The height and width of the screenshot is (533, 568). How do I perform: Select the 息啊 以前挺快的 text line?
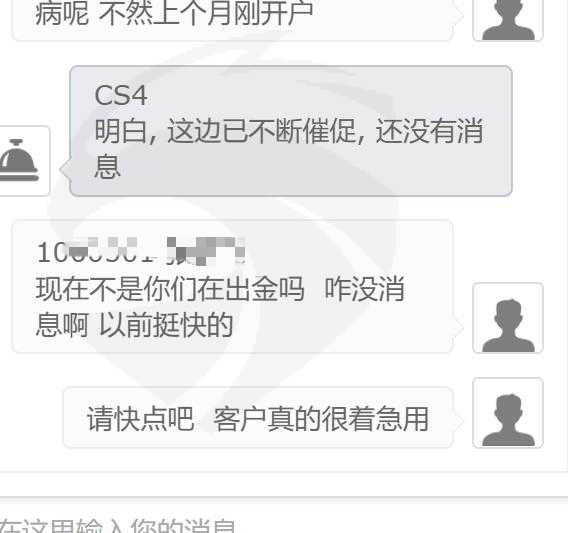pyautogui.click(x=134, y=325)
